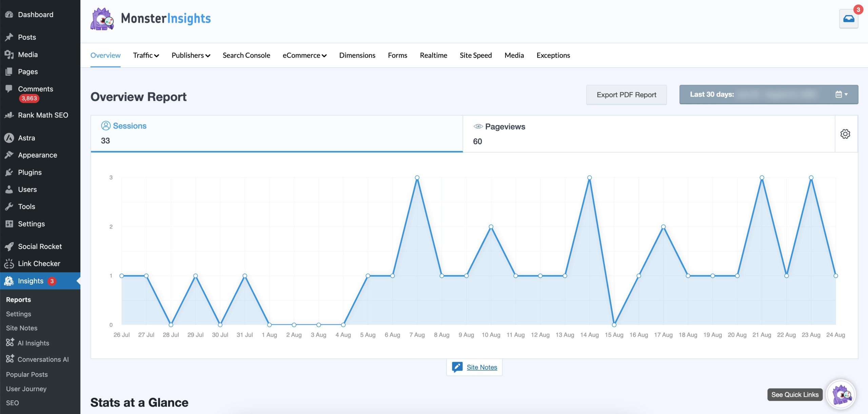Open Social Rocket sidebar item
868x414 pixels.
40,247
